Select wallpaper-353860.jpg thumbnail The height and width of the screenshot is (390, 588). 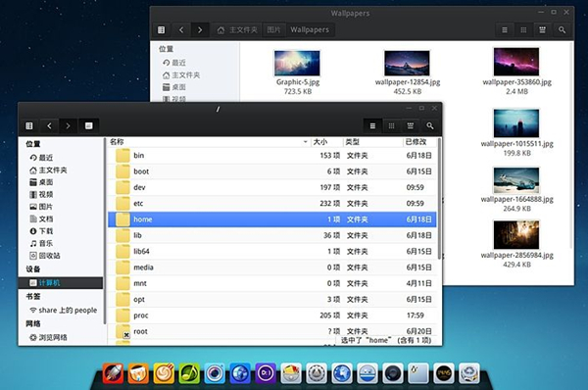516,62
